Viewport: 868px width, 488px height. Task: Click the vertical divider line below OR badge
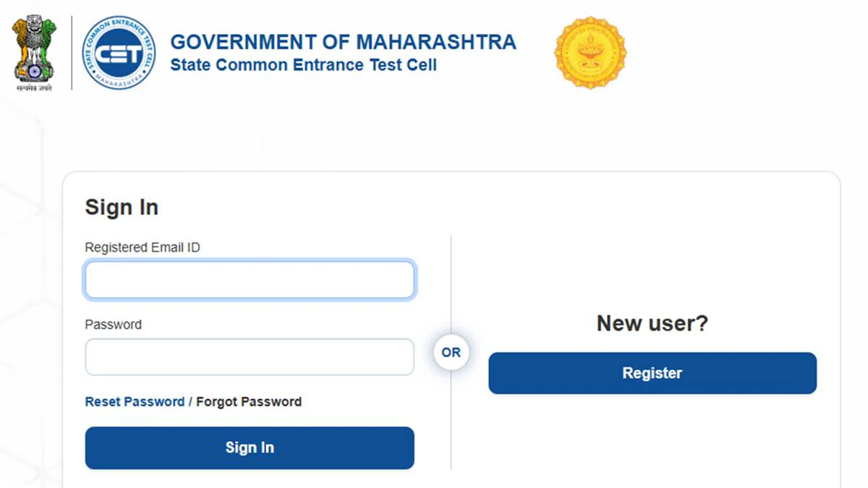click(x=451, y=420)
